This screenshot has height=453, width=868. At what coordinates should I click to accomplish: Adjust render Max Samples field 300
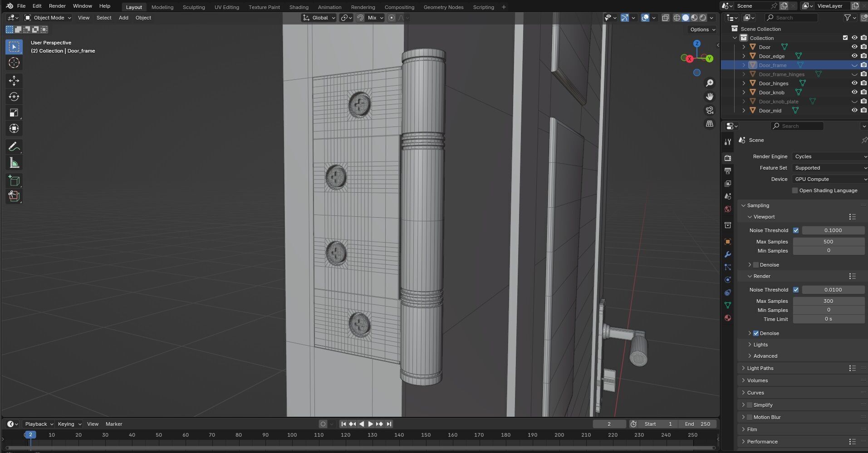point(829,301)
